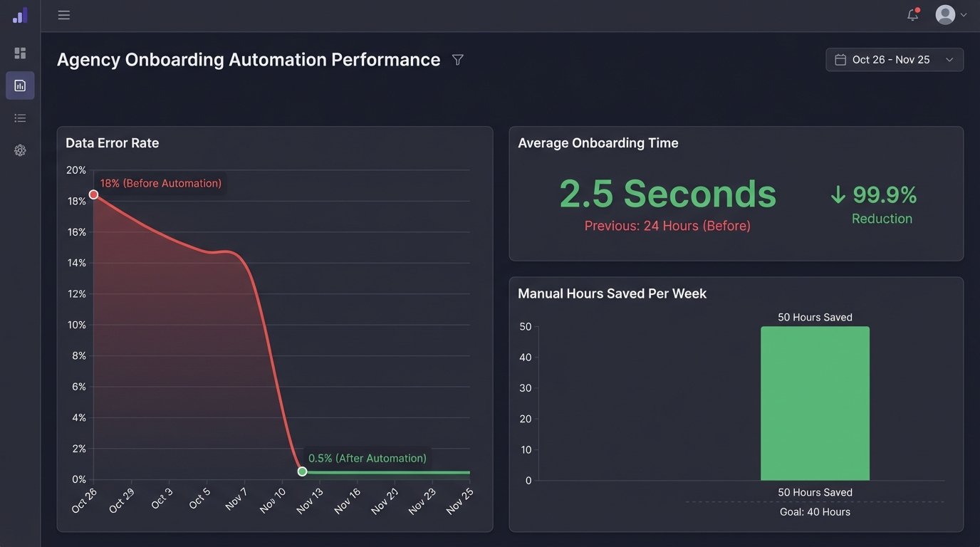This screenshot has height=547, width=980.
Task: Open Settings via the gear icon
Action: point(20,150)
